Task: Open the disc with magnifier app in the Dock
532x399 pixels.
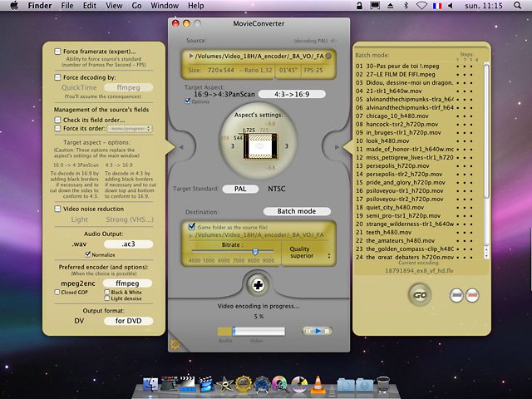Action: click(x=280, y=384)
